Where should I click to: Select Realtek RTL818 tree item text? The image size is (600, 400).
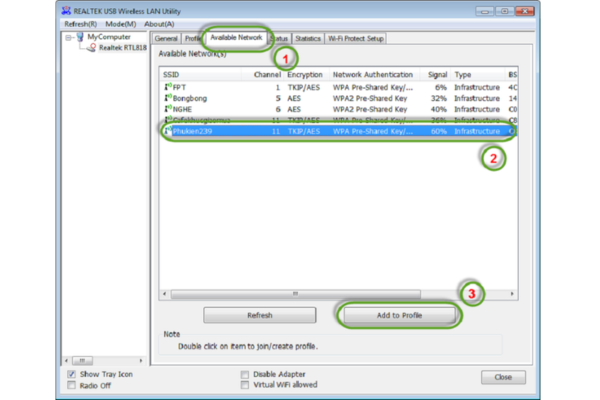123,48
